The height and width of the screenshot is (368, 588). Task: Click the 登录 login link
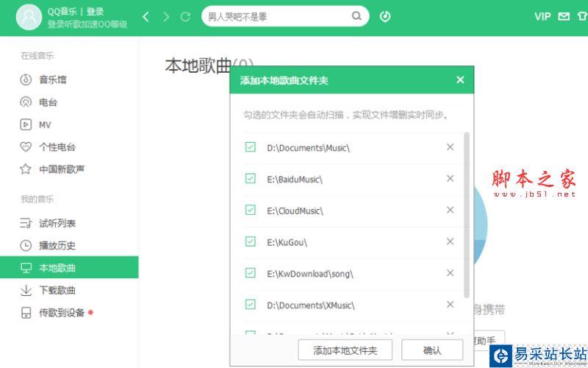coord(95,12)
